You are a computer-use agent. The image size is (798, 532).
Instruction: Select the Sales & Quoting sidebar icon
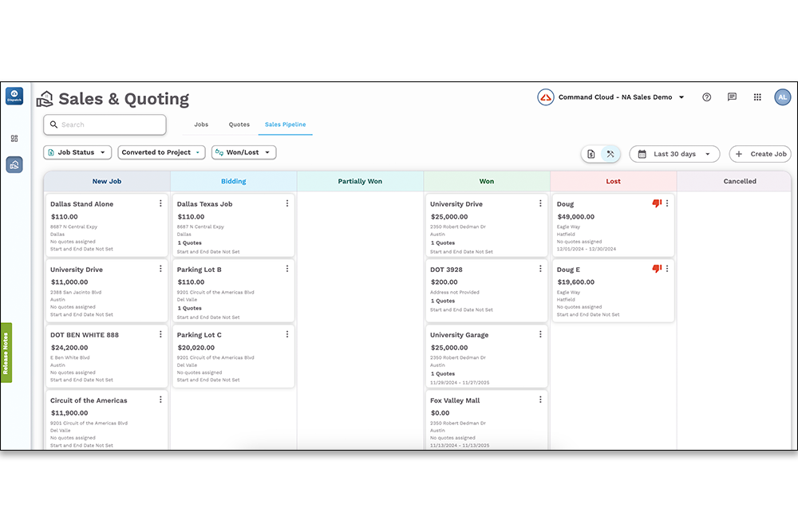[14, 165]
